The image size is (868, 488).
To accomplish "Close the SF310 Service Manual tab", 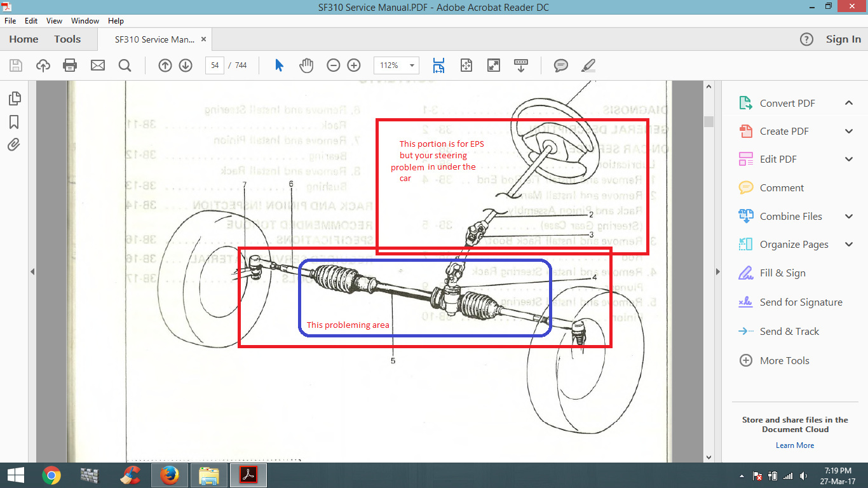I will tap(203, 39).
